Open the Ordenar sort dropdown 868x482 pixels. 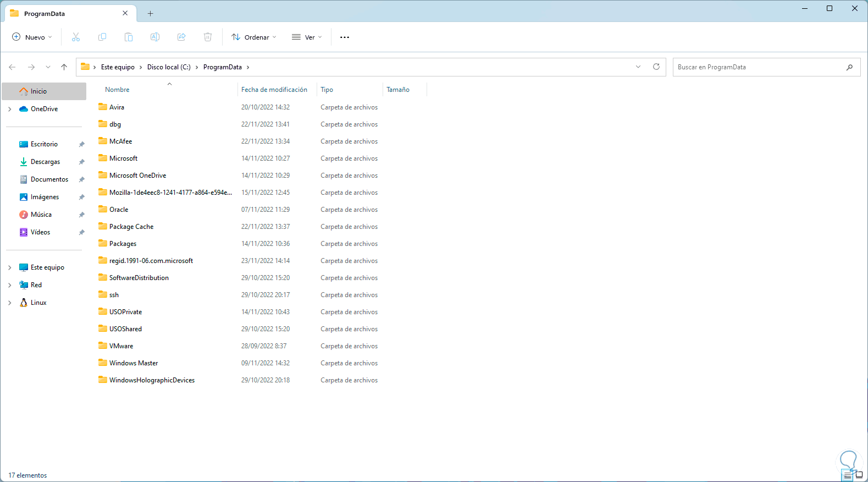[x=254, y=37]
